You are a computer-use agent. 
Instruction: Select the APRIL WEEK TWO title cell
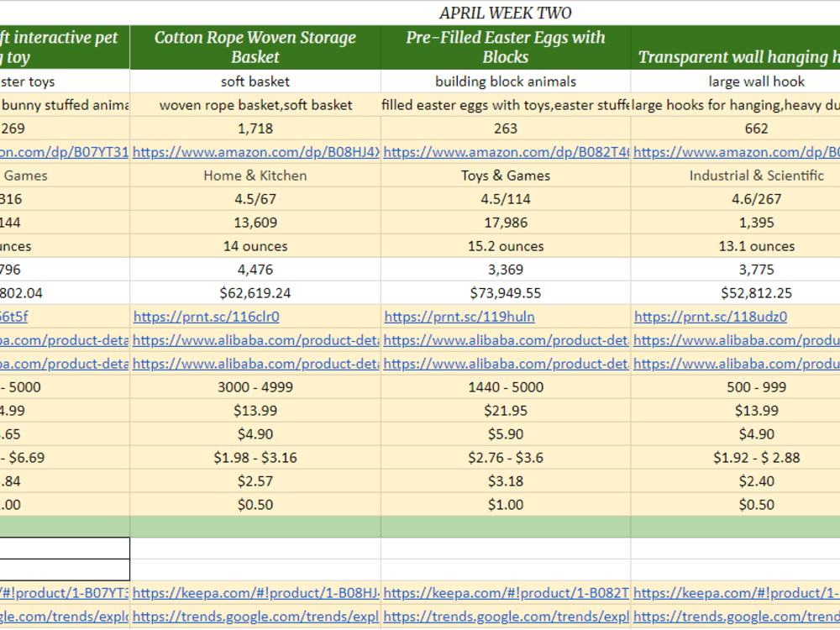click(505, 13)
